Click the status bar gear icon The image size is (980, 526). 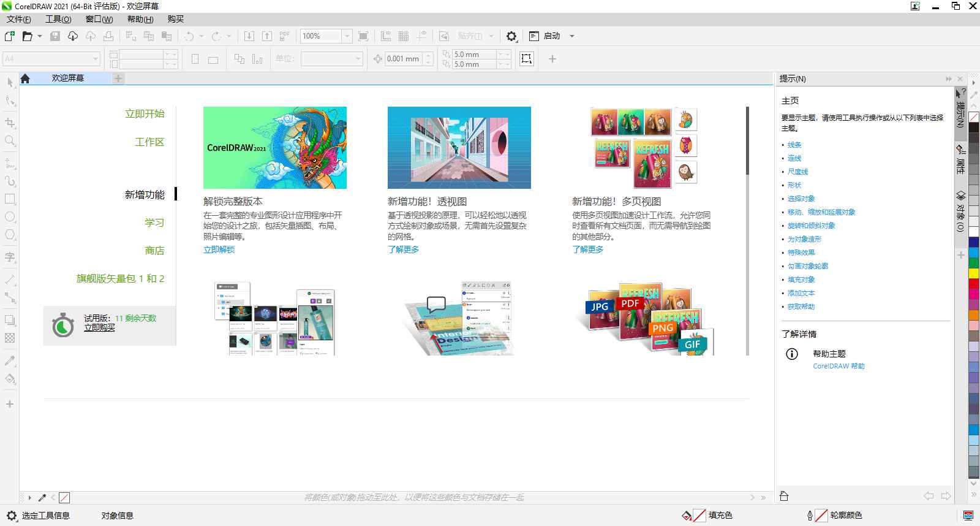(12, 516)
